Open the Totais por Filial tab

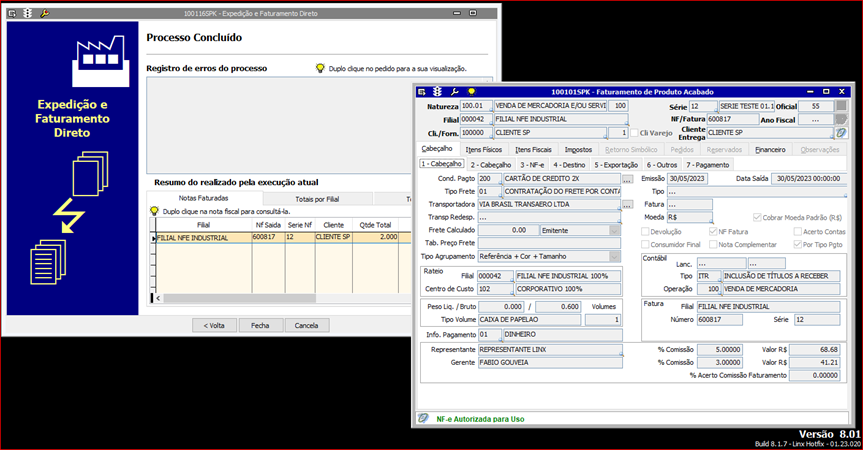coord(317,199)
